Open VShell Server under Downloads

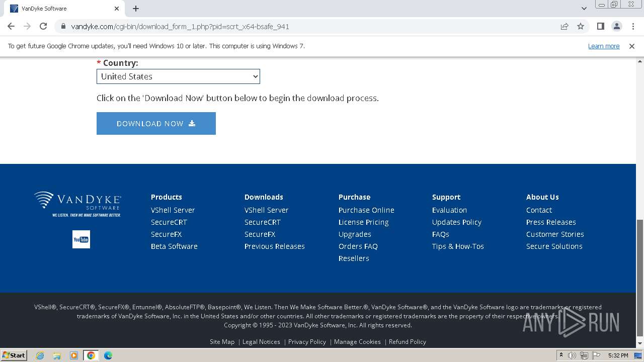[x=266, y=210]
